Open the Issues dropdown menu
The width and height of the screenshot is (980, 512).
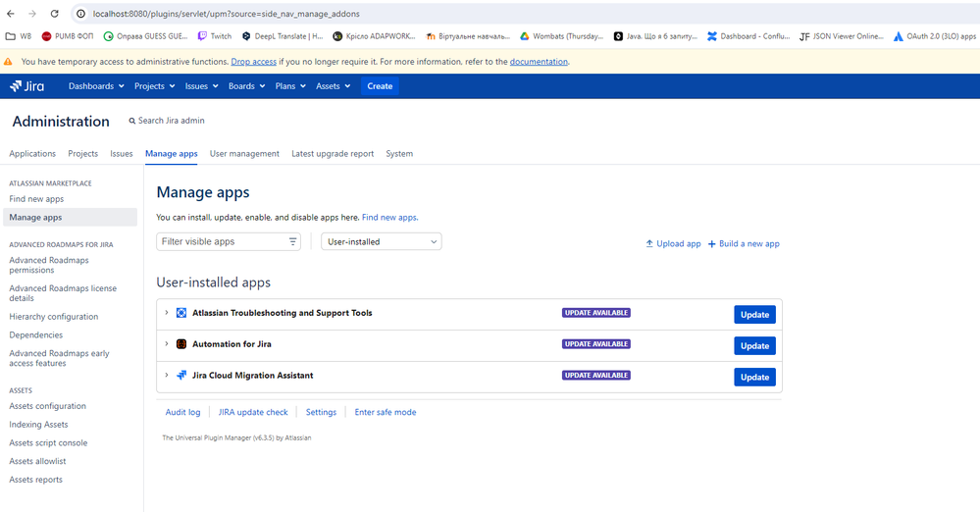[x=201, y=86]
